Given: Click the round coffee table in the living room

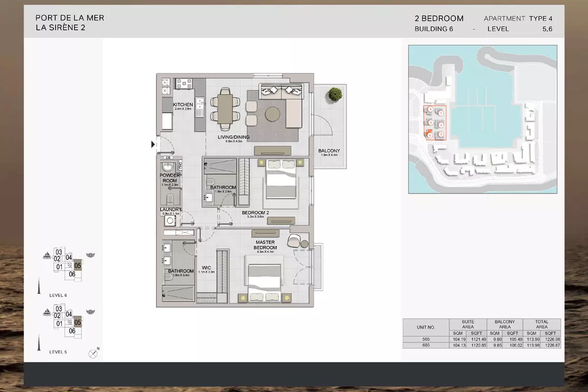Looking at the screenshot, I should [273, 114].
